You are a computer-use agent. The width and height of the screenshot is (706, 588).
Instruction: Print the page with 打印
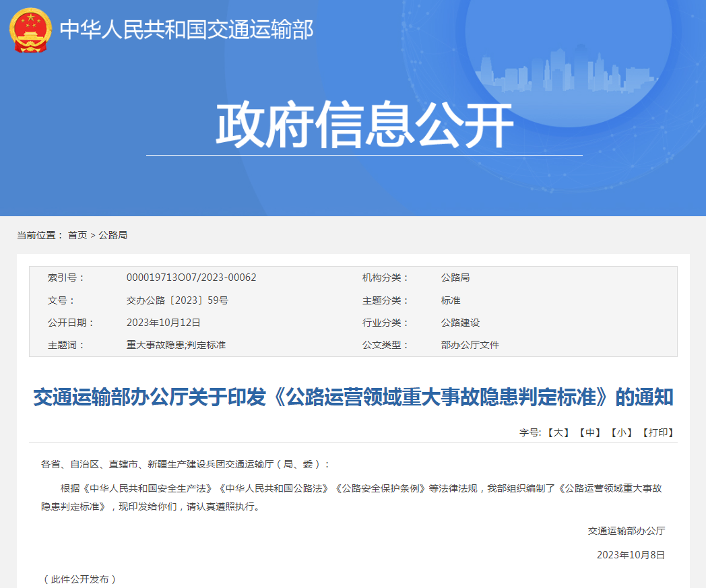point(657,432)
